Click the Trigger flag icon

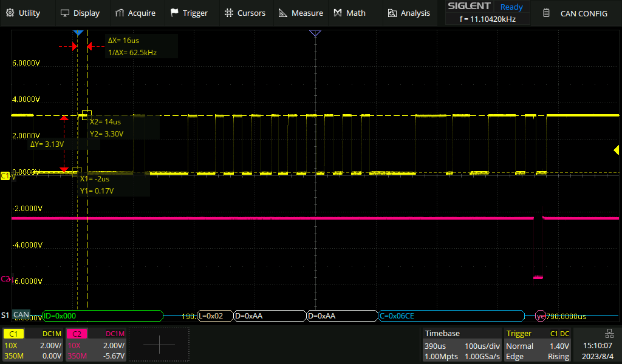point(174,13)
